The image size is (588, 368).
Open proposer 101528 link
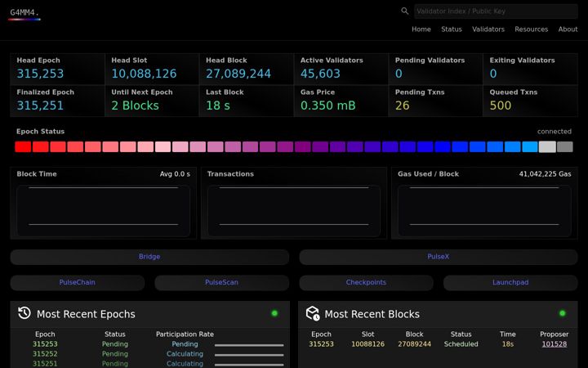tap(555, 344)
